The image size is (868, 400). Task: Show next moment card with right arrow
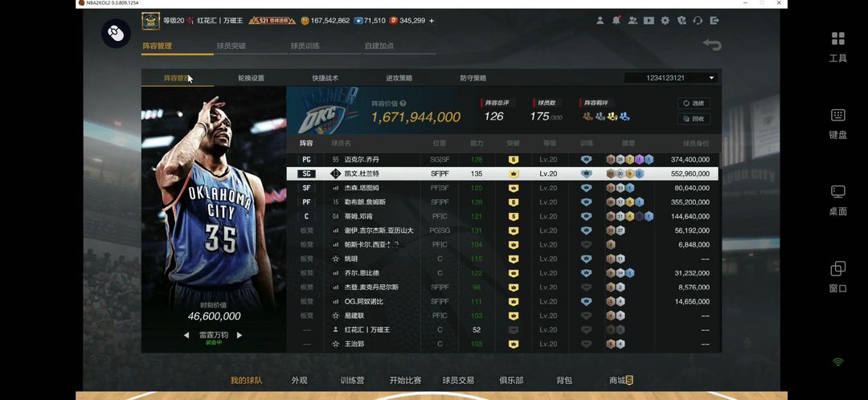[x=240, y=335]
